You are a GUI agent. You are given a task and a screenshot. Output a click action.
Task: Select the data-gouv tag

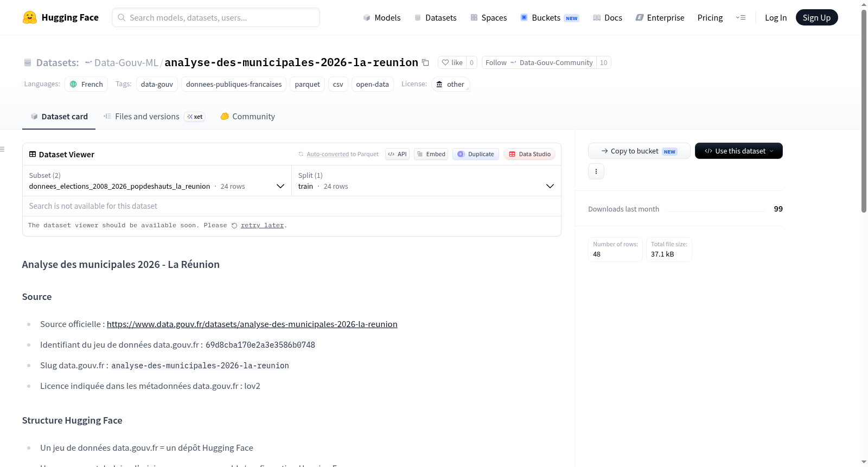pos(157,84)
